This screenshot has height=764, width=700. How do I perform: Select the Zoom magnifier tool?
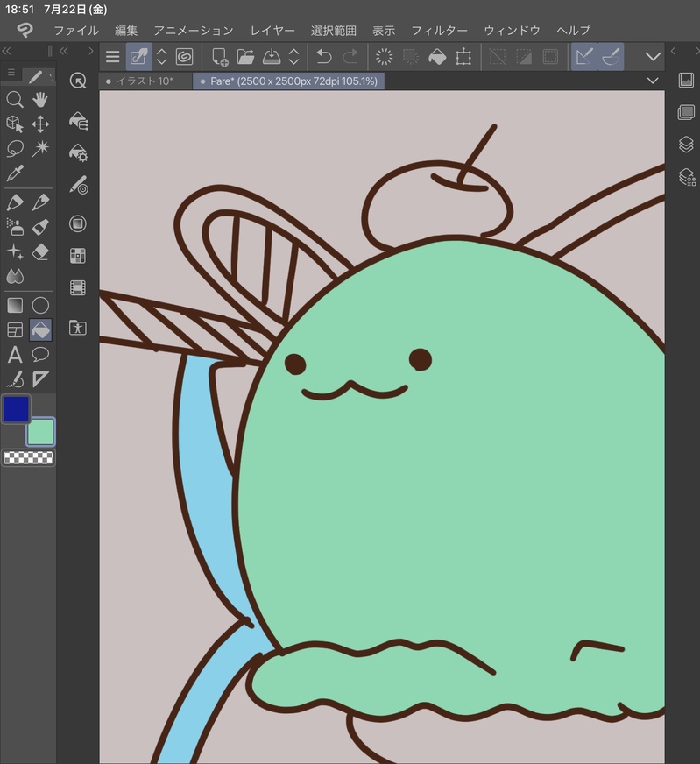click(15, 100)
